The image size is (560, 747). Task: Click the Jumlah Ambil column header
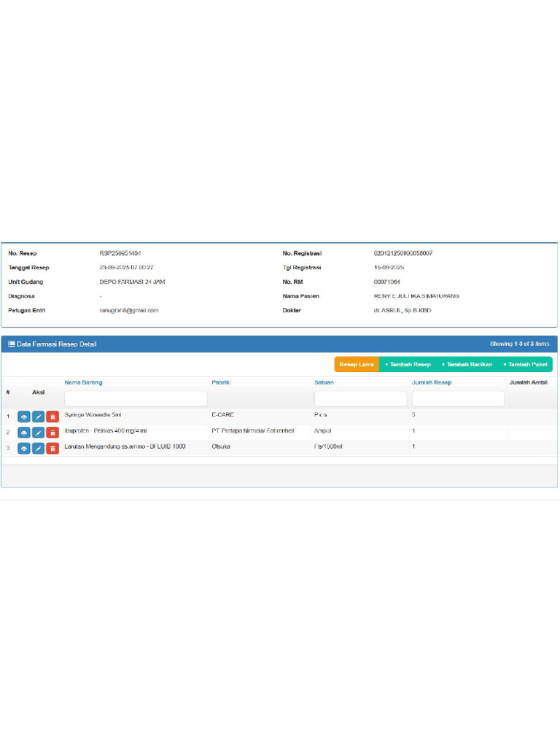(528, 382)
